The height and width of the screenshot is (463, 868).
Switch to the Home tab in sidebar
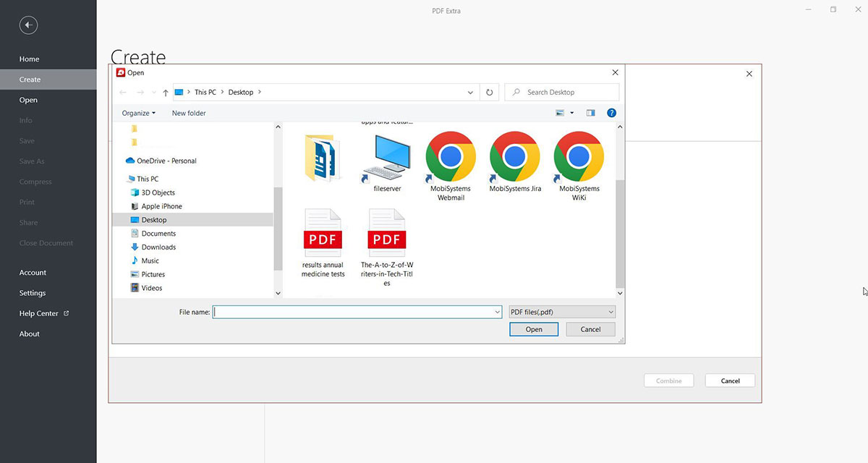pos(29,59)
